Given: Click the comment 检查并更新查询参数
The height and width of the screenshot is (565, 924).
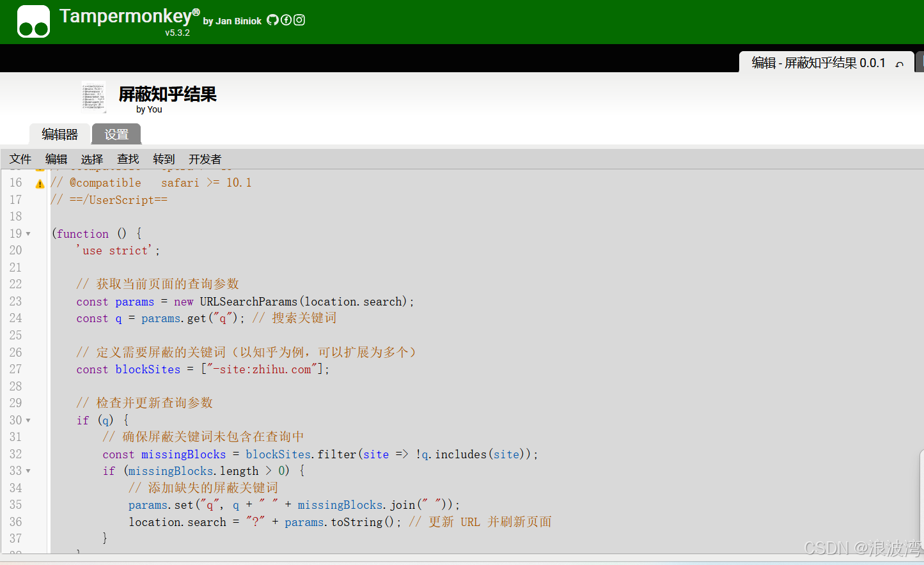Looking at the screenshot, I should click(145, 403).
